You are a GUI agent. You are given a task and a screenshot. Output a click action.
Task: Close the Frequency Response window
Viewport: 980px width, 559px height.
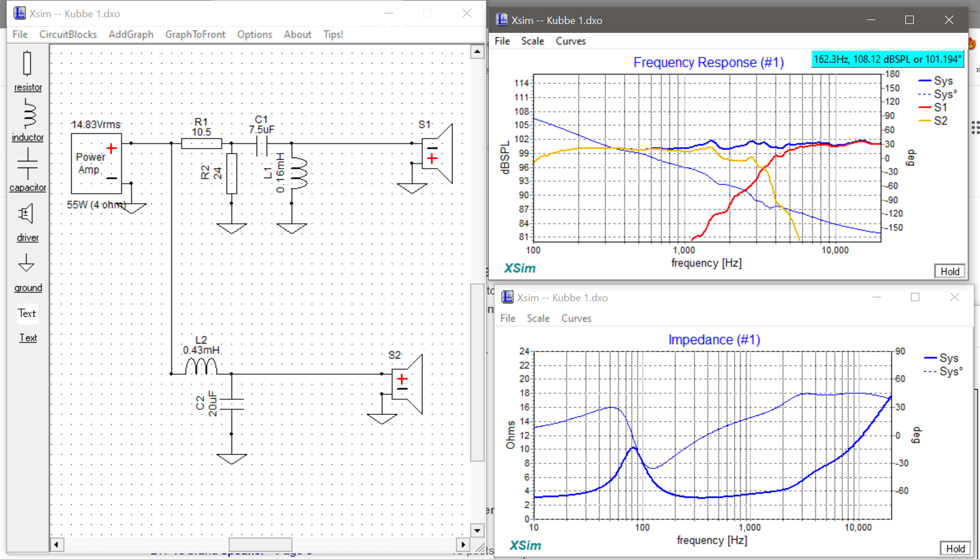[949, 20]
